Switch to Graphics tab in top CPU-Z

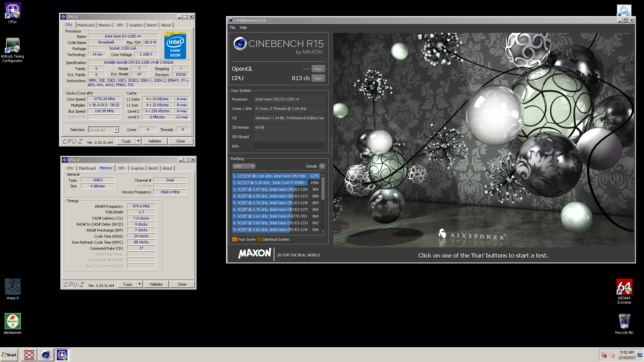pyautogui.click(x=136, y=25)
